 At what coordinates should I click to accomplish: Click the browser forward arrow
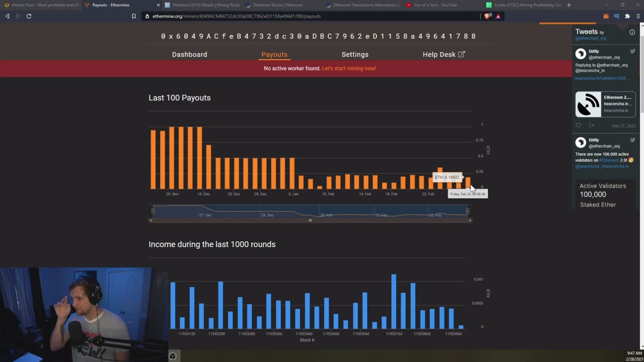click(18, 16)
